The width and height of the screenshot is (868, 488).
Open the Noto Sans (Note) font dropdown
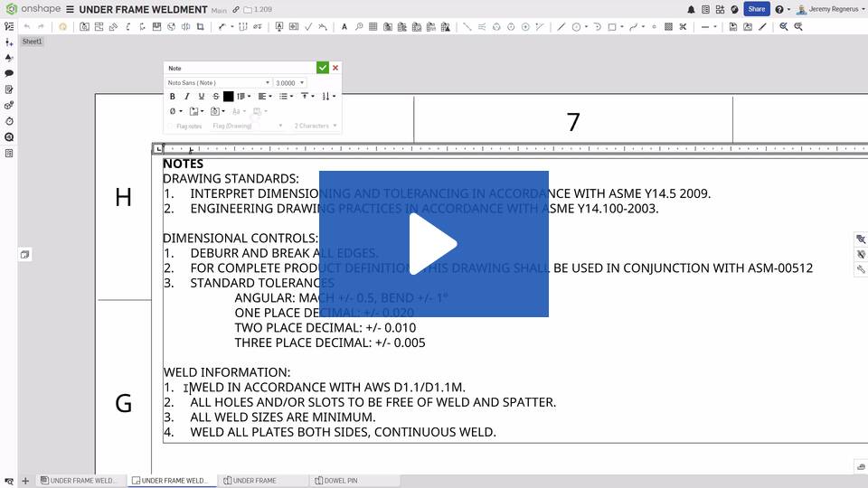(218, 82)
